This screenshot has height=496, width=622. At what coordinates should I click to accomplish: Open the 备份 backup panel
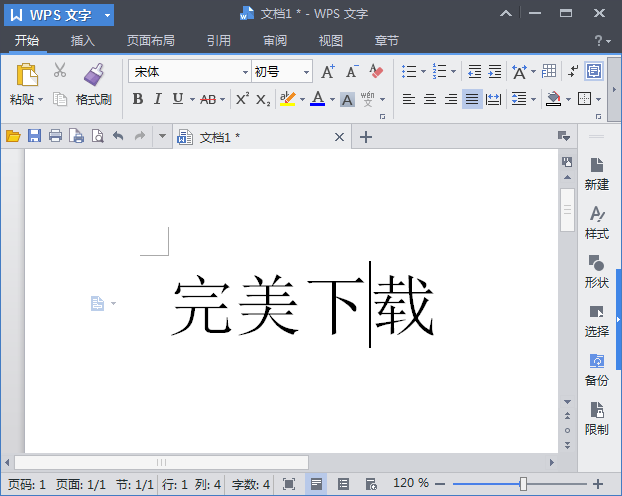(596, 368)
